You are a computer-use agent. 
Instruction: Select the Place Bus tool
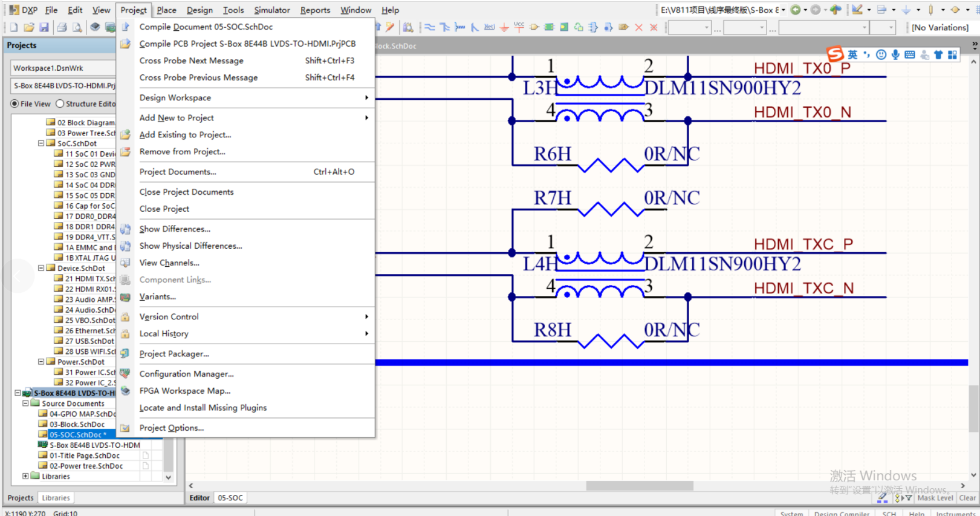(x=444, y=27)
